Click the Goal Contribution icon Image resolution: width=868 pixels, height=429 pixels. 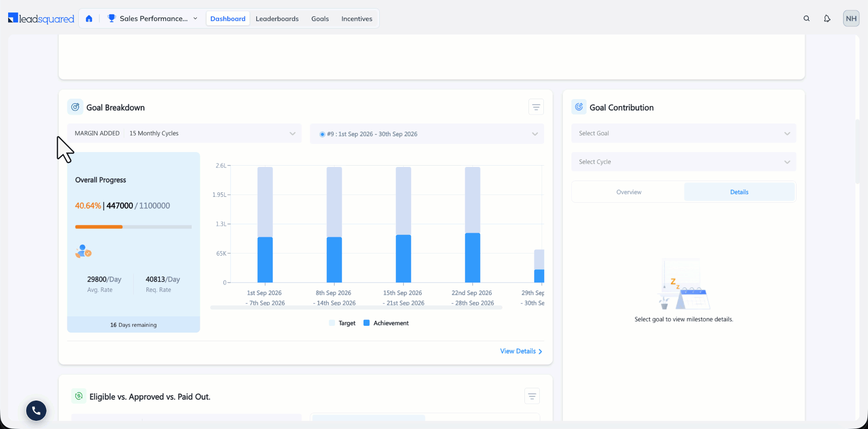pos(579,107)
